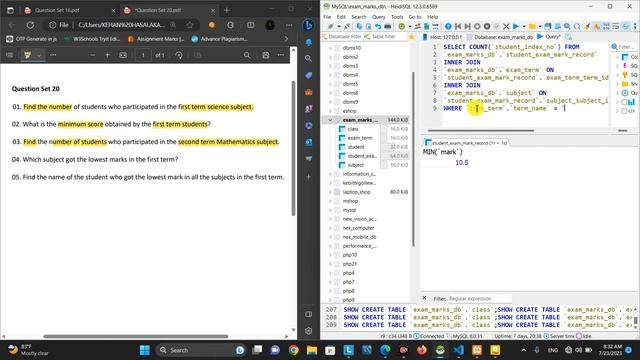Expand the dbms10 database node

click(330, 48)
